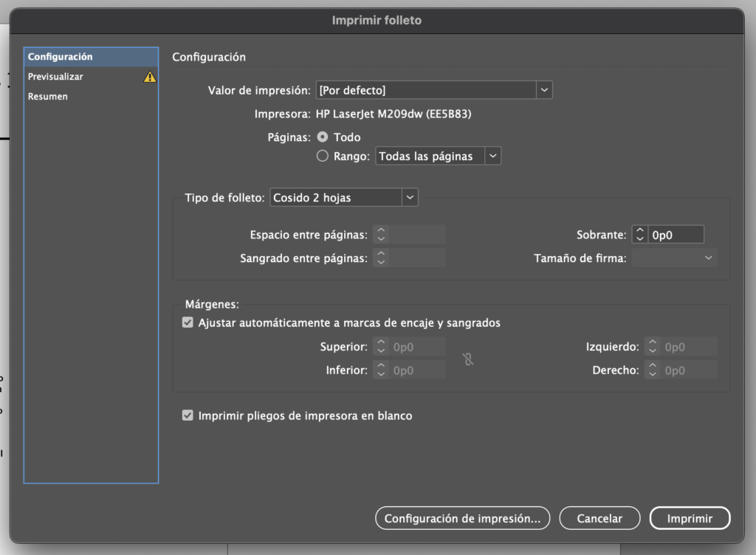Click the Imprimir folleto dialog title
756x555 pixels.
tap(377, 20)
